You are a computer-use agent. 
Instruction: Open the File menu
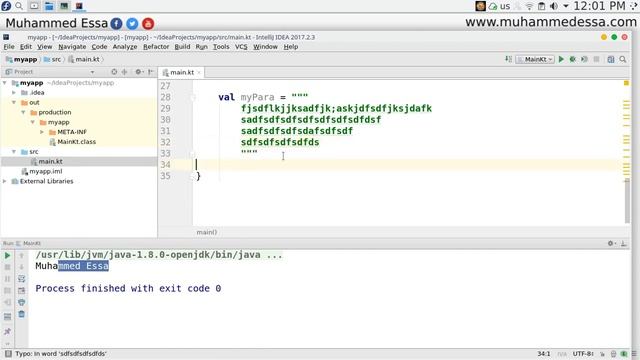[x=9, y=47]
